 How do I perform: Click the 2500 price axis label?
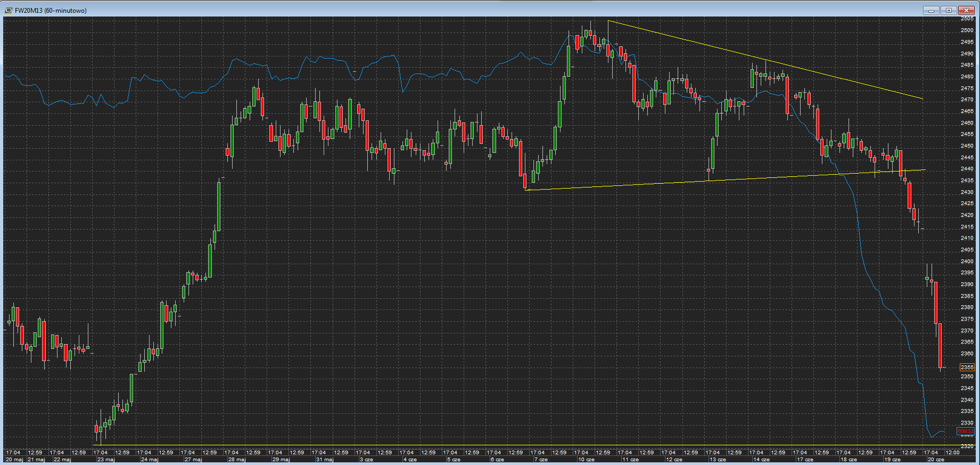click(967, 30)
